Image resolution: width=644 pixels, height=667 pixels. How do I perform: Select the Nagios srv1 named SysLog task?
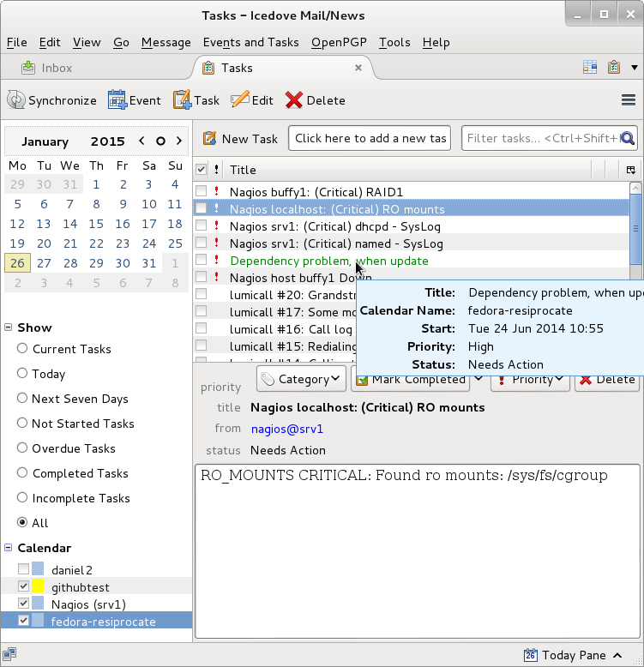(411, 243)
